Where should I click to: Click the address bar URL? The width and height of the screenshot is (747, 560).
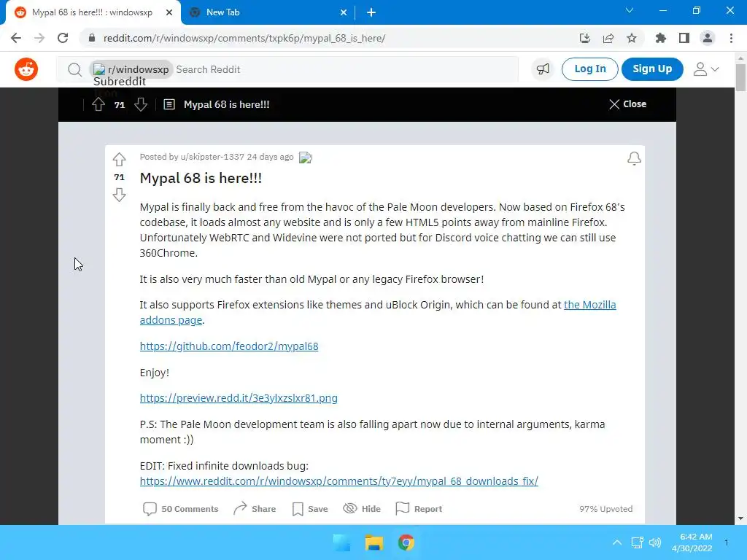click(x=244, y=38)
